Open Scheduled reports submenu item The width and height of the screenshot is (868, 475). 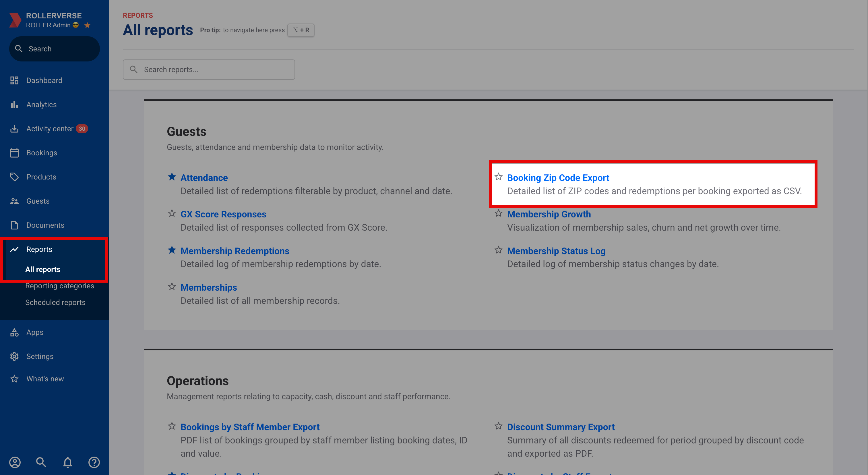pyautogui.click(x=55, y=302)
